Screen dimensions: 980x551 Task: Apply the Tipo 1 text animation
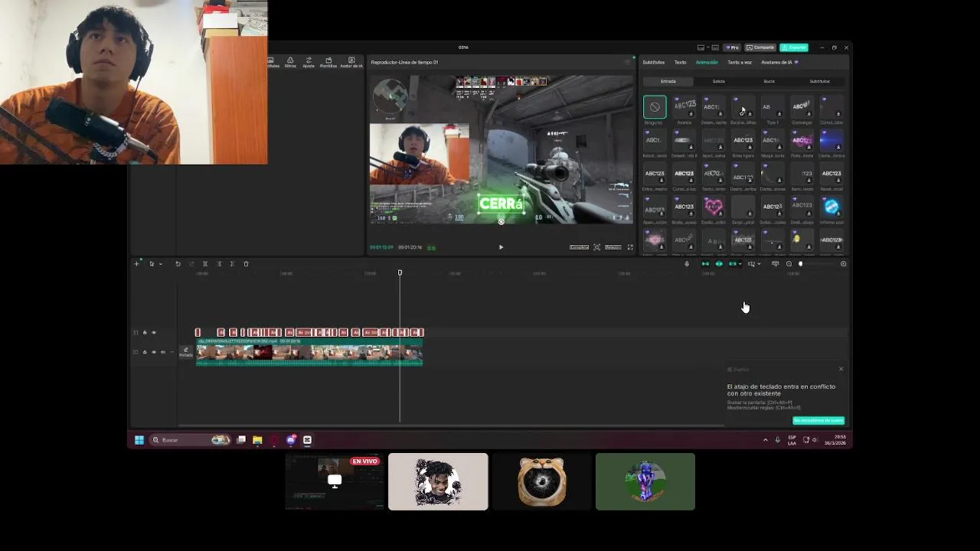(x=772, y=107)
